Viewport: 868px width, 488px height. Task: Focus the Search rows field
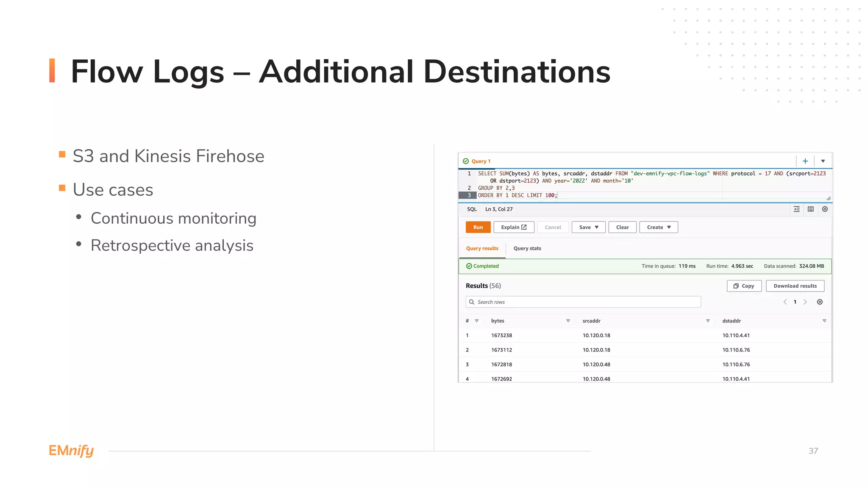coord(583,302)
